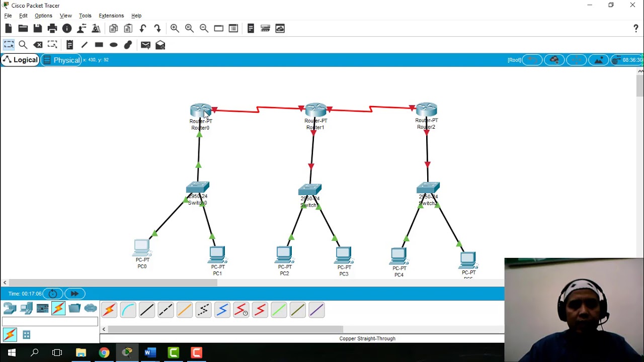
Task: Open the File menu
Action: [x=8, y=16]
